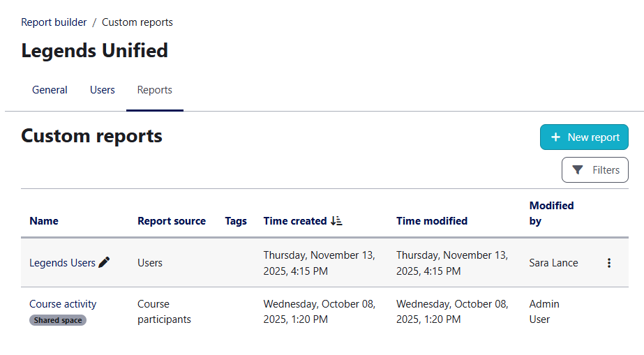This screenshot has width=644, height=355.
Task: Sort by Time created column header
Action: click(x=295, y=221)
